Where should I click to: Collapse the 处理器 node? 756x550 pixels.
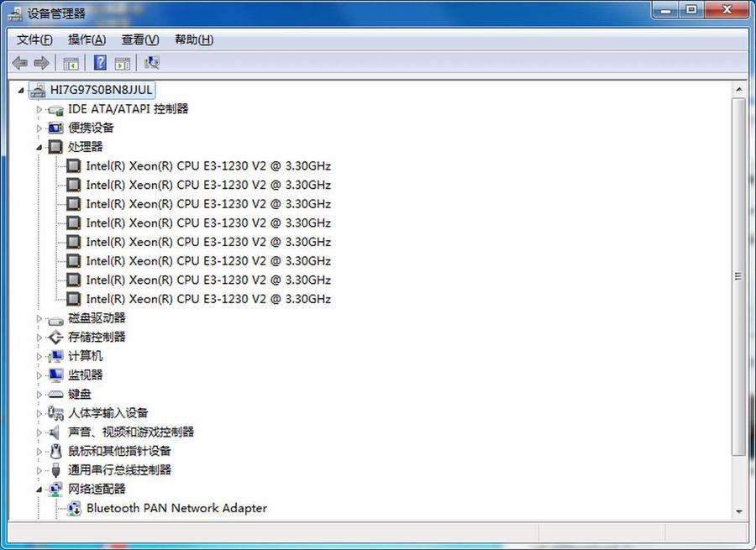coord(39,148)
